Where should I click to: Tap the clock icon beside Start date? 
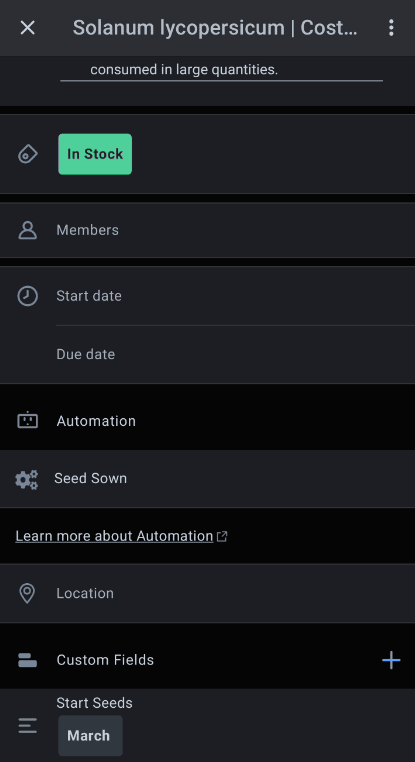point(28,296)
